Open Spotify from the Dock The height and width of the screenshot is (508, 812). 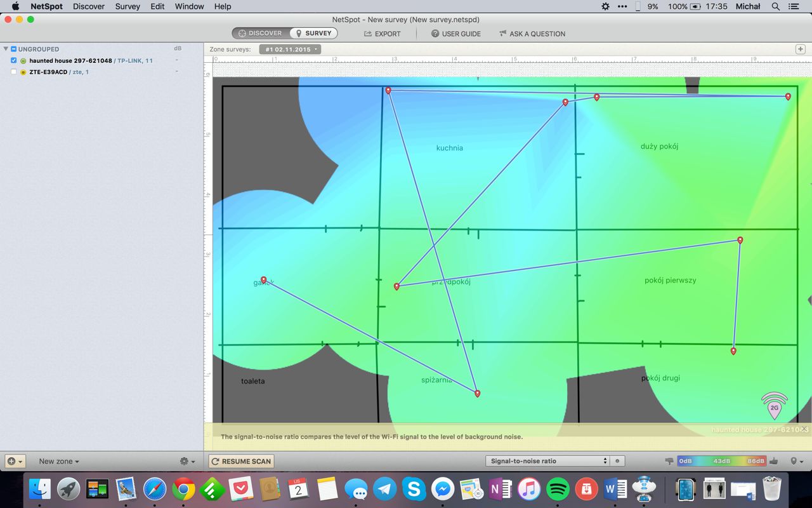point(558,489)
